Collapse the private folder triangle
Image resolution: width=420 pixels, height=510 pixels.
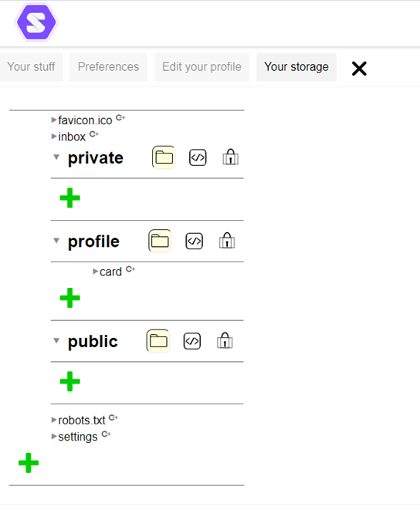pyautogui.click(x=56, y=157)
